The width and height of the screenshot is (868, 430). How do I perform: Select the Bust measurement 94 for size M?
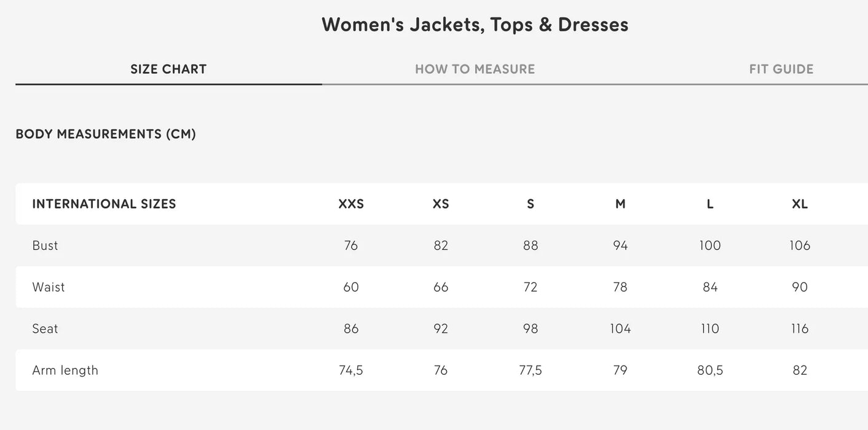[620, 245]
